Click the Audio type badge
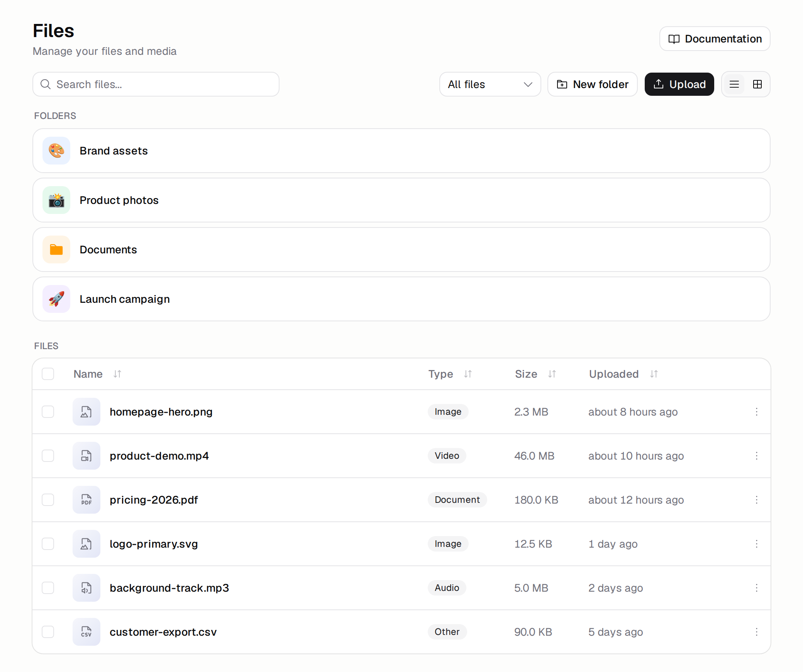Screen dimensions: 803x672 (447, 588)
